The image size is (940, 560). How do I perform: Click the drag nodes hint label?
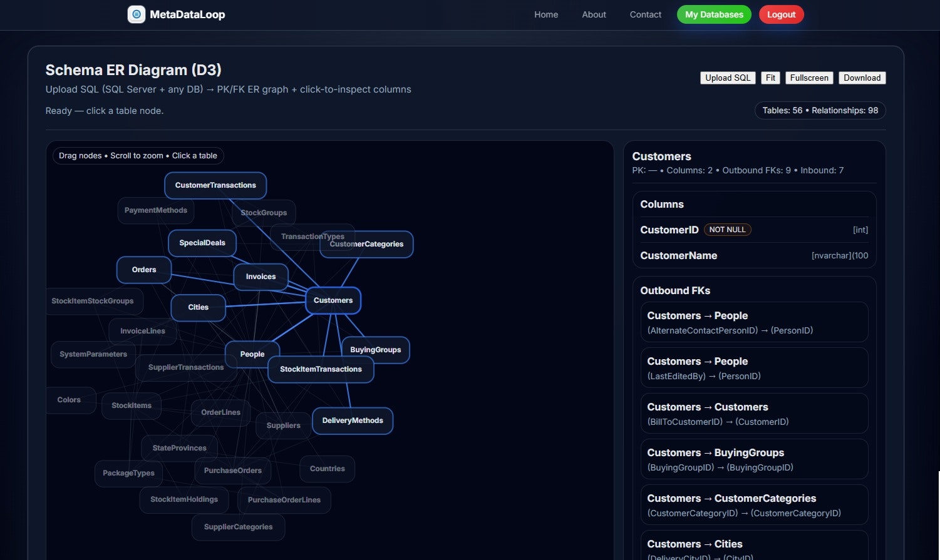138,156
